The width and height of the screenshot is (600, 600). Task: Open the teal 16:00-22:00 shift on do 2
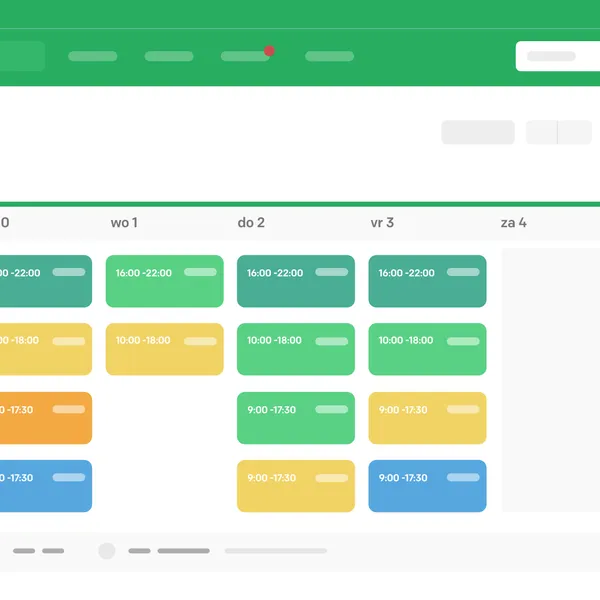[x=295, y=281]
